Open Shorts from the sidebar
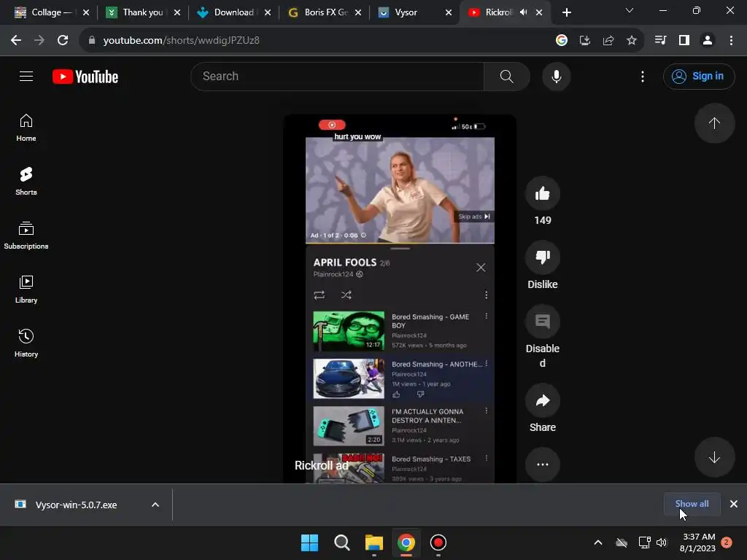This screenshot has width=747, height=560. click(26, 182)
